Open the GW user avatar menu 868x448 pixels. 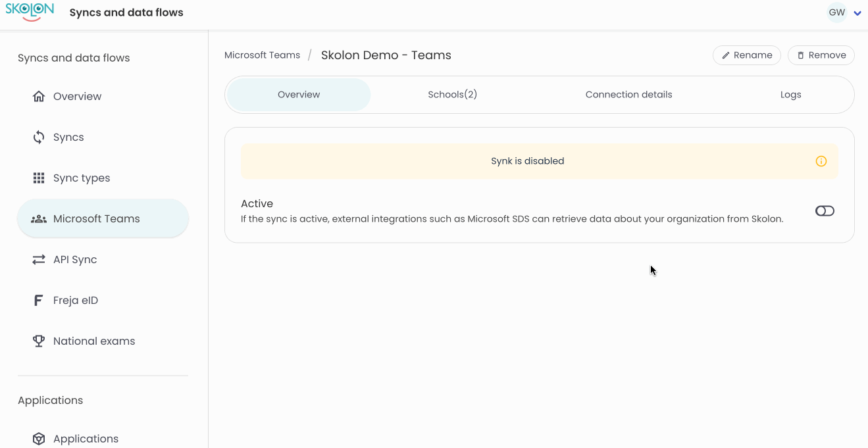tap(836, 12)
